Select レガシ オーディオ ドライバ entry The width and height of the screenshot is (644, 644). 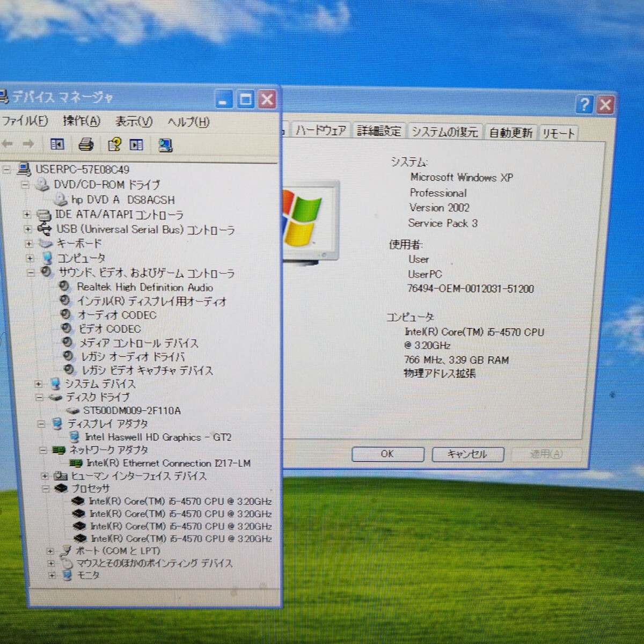coord(133,356)
